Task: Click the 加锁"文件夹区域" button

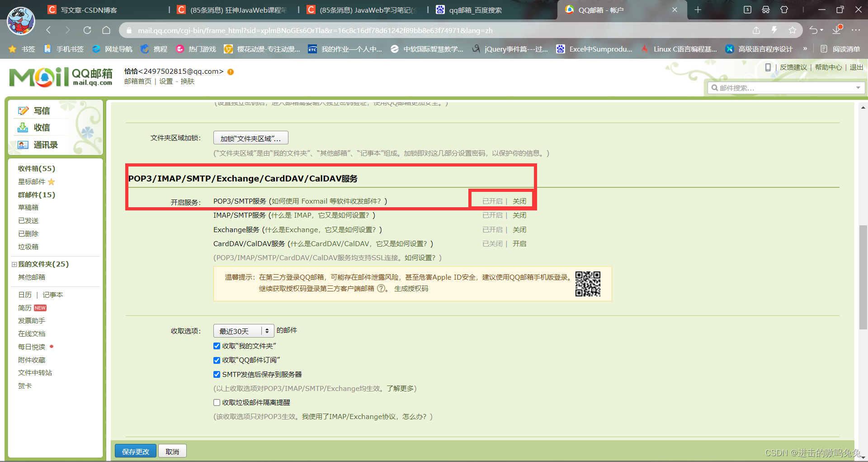Action: point(250,138)
